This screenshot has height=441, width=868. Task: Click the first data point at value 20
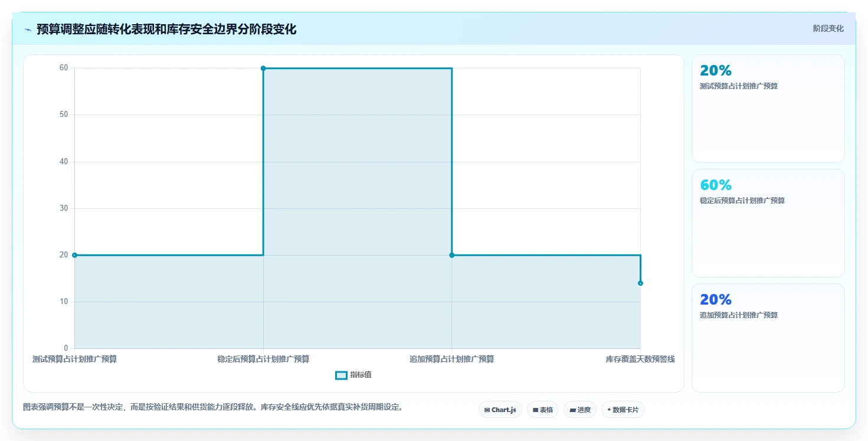tap(75, 255)
